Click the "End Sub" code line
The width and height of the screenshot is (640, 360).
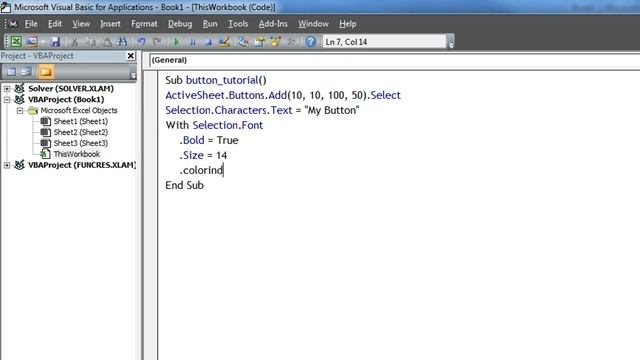184,185
